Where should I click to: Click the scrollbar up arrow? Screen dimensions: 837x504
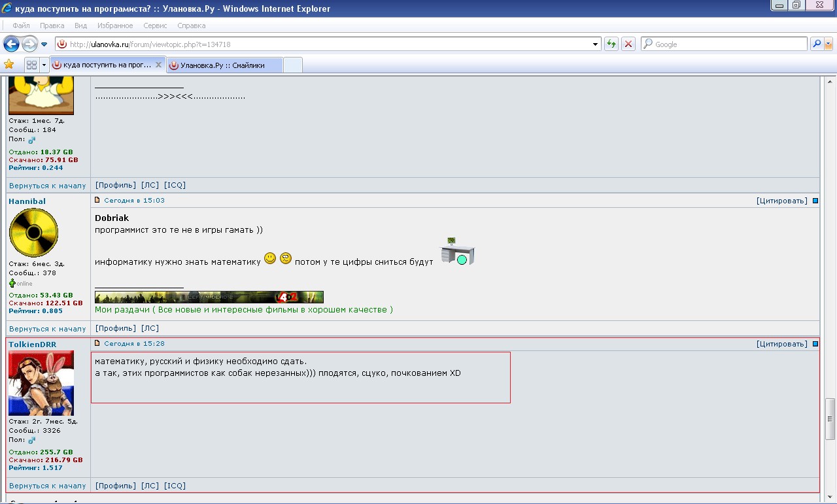point(831,81)
